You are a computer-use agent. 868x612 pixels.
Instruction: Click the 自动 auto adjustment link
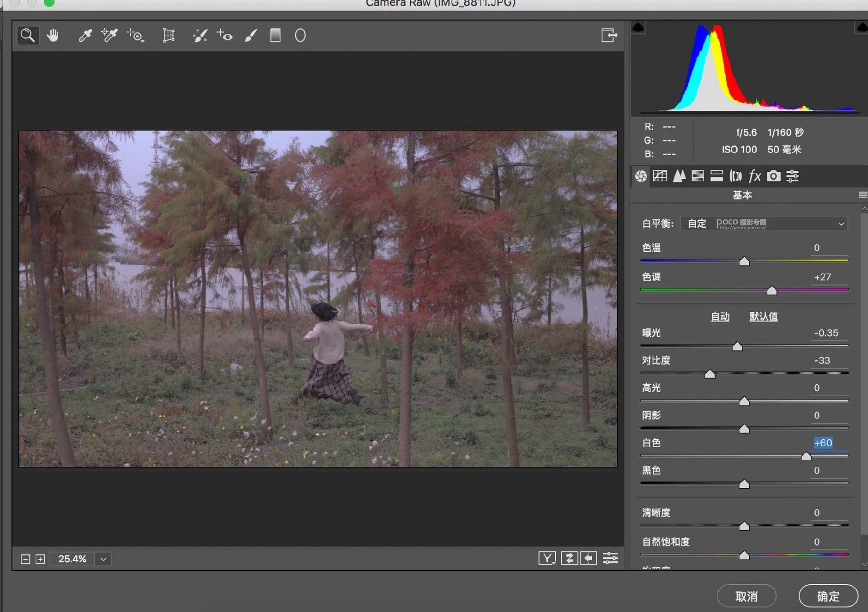click(720, 317)
